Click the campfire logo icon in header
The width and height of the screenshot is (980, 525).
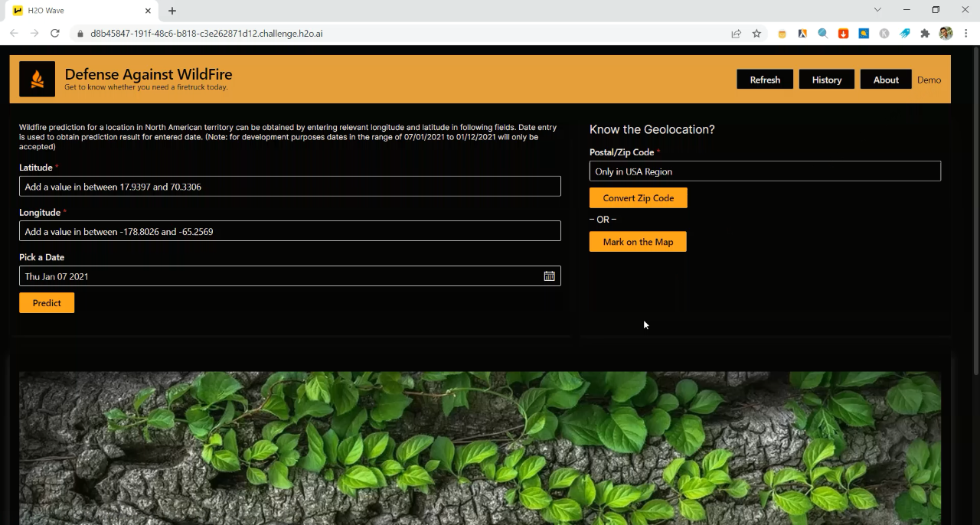(x=37, y=79)
